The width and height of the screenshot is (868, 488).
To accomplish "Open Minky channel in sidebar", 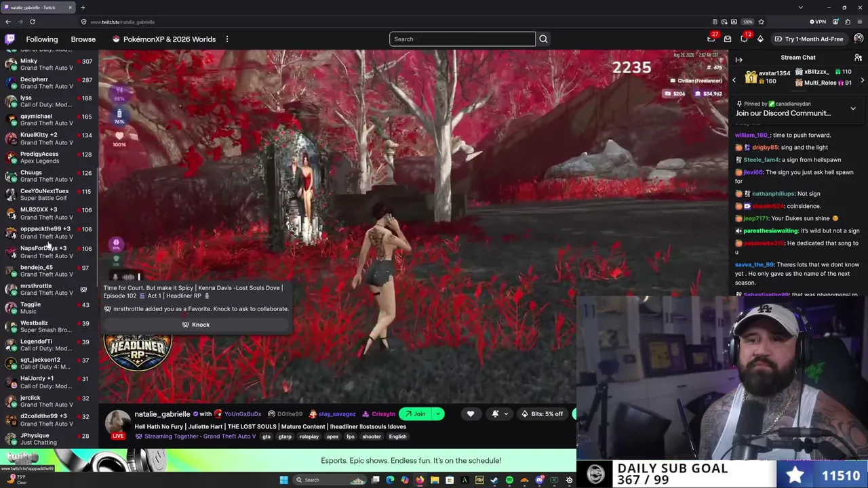I will point(49,64).
